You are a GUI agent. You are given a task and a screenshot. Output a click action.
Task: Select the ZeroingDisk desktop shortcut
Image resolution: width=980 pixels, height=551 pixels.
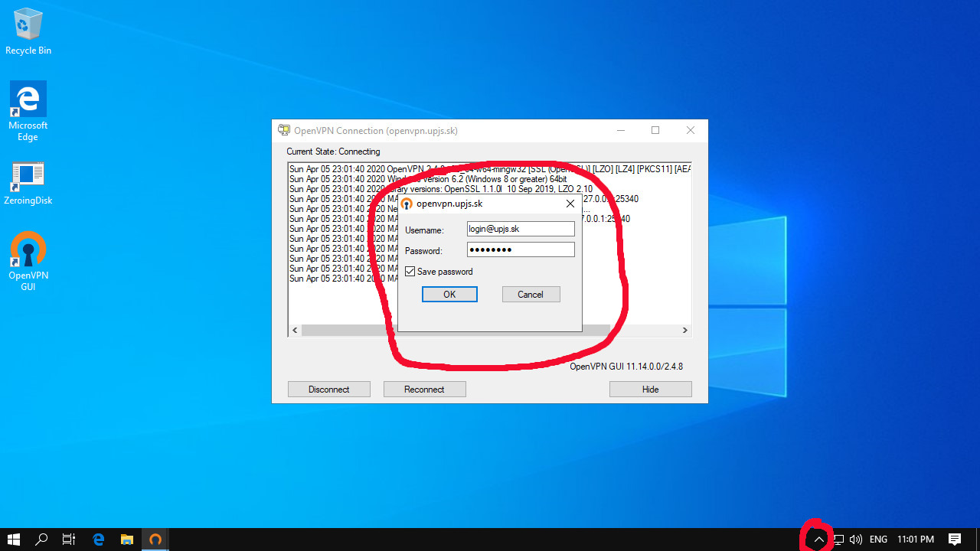click(x=28, y=184)
